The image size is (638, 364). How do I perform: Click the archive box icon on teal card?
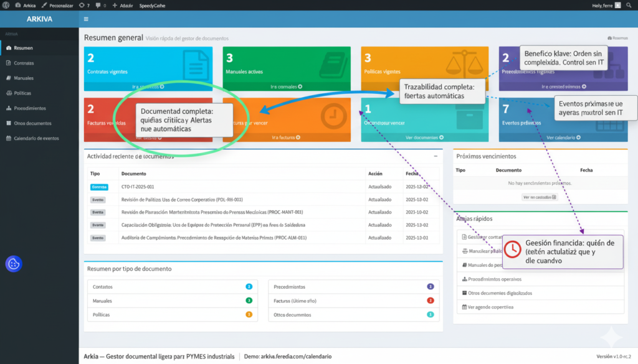(x=469, y=118)
